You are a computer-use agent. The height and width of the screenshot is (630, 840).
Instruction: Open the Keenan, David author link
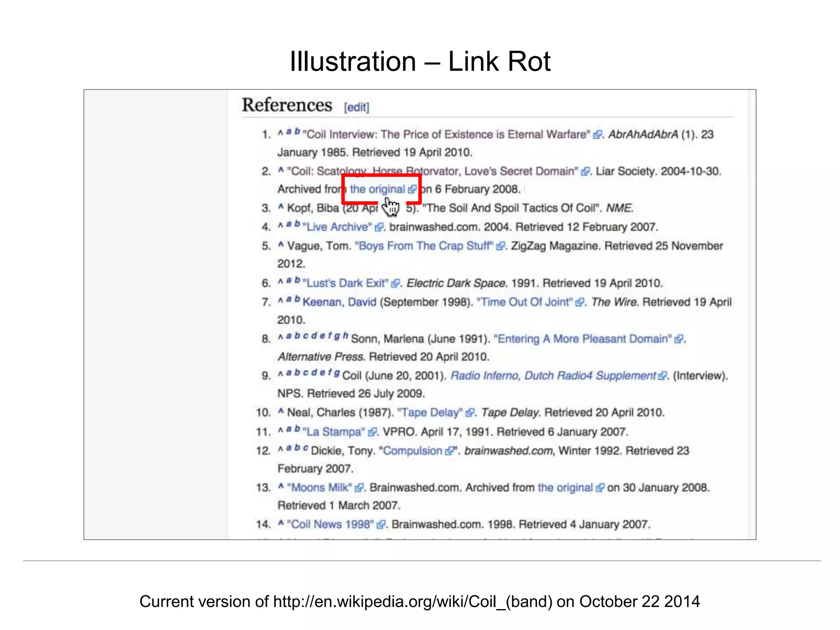tap(339, 302)
